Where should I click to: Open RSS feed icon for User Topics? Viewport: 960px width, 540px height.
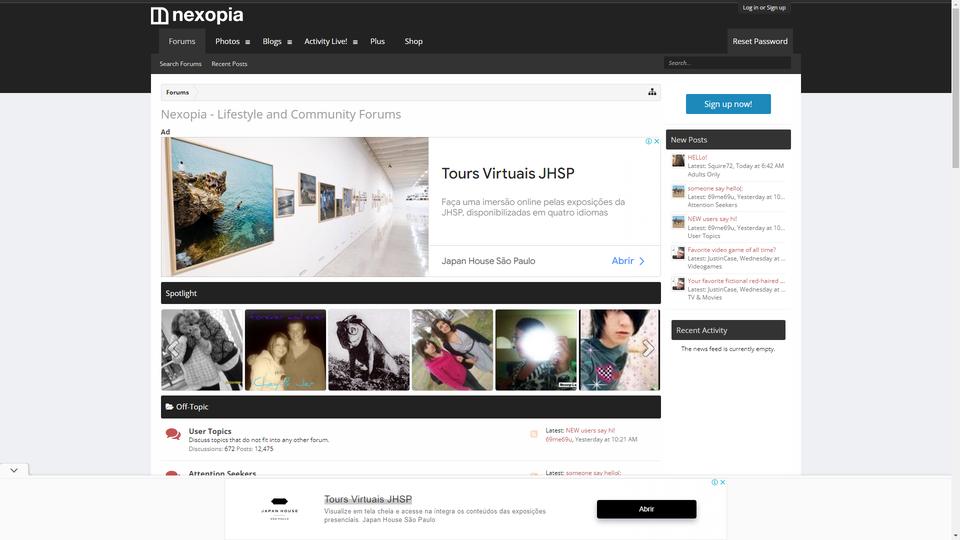click(x=534, y=434)
